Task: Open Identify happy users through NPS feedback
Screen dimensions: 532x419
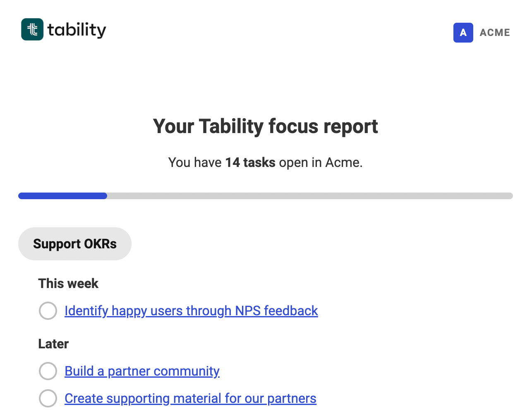Action: pos(191,311)
